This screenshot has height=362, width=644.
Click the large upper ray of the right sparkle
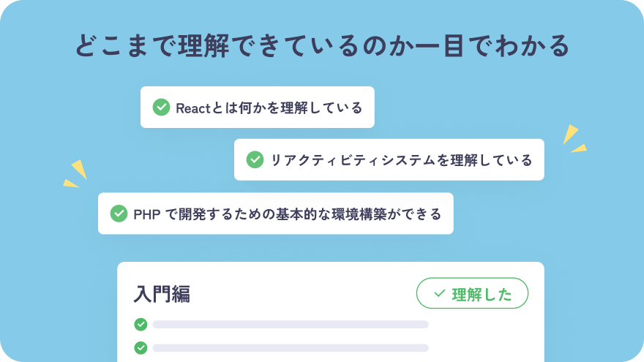(569, 134)
